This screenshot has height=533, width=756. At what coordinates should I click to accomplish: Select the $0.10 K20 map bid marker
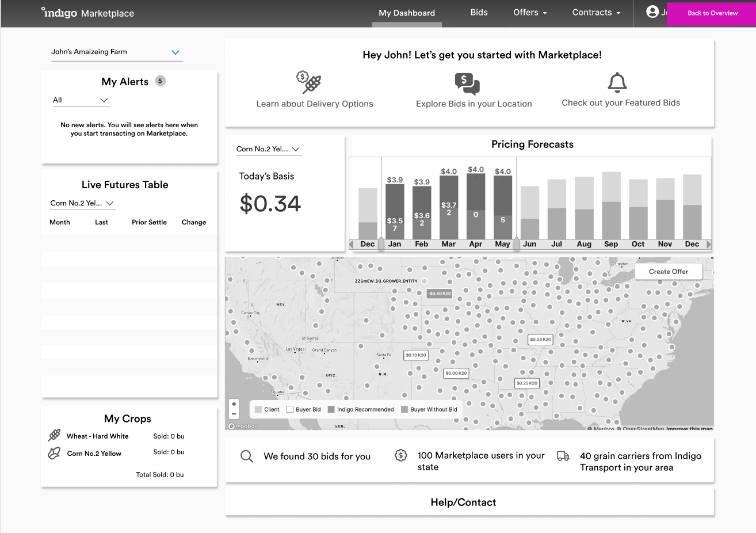(416, 355)
